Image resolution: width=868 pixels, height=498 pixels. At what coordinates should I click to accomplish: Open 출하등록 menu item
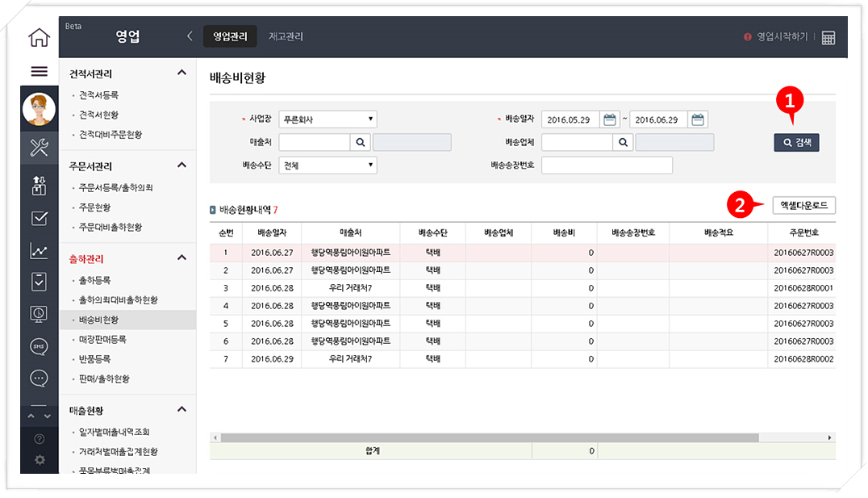94,280
